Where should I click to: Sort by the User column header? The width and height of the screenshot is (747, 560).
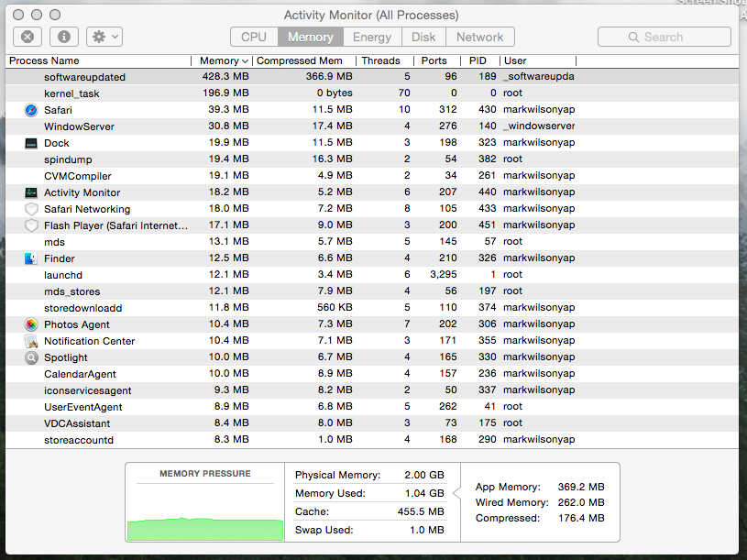point(538,61)
